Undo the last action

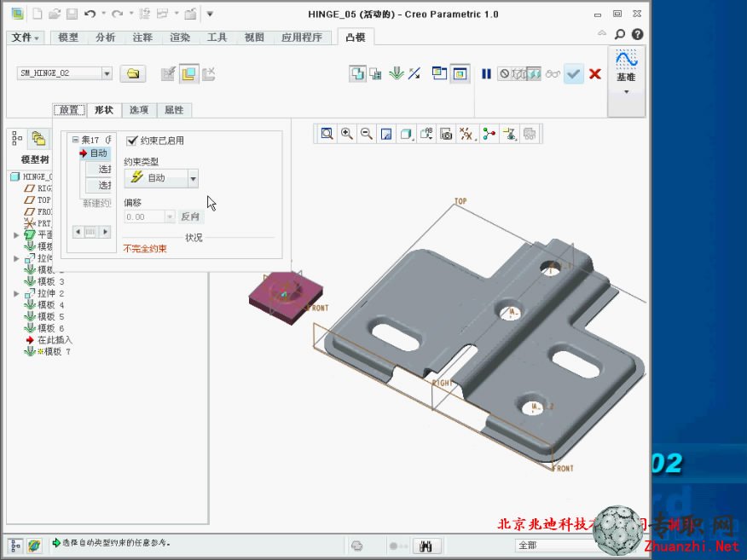90,14
